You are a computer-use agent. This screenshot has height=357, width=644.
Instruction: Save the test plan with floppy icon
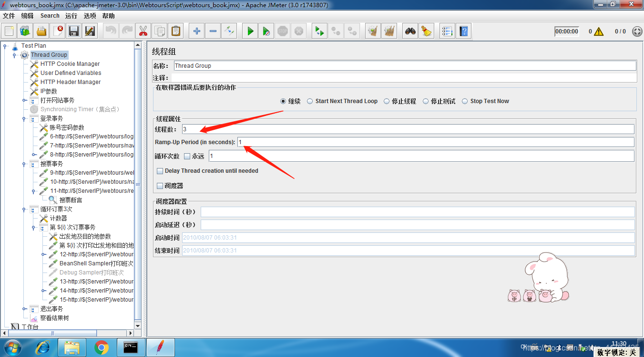click(74, 31)
